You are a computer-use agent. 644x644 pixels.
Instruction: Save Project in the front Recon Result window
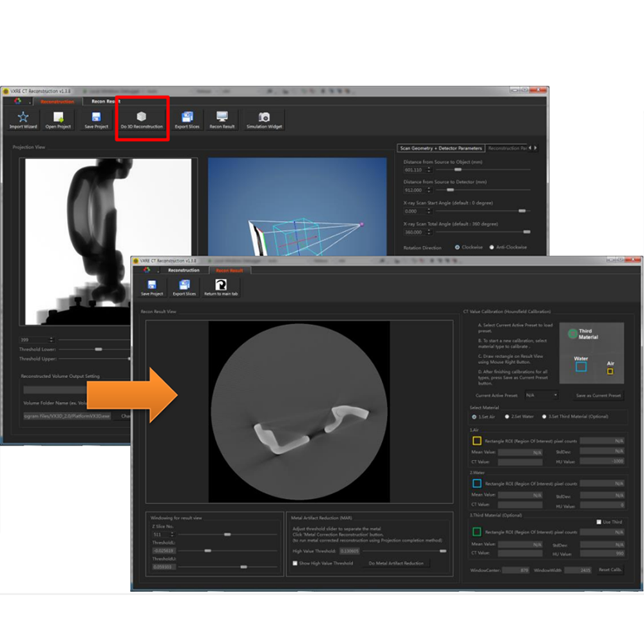152,287
